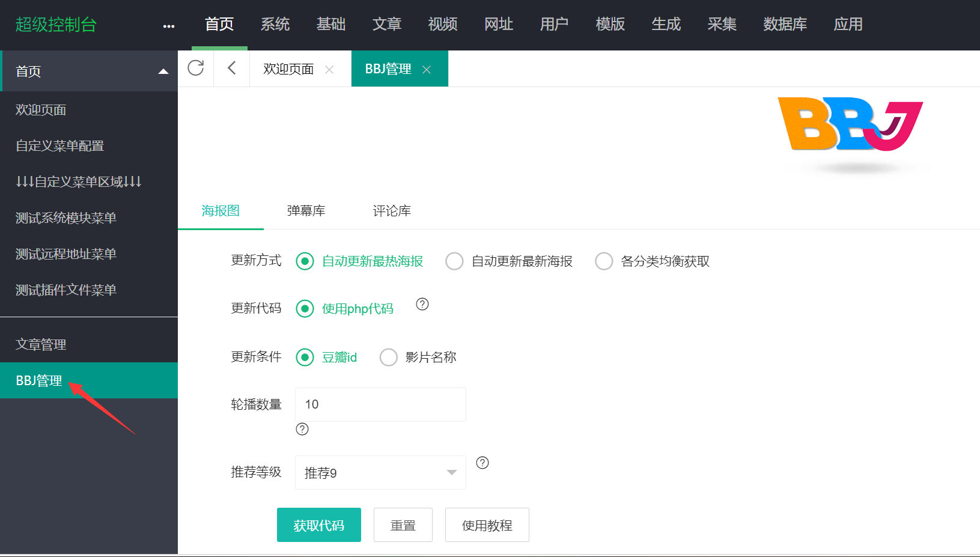Open 数据库 in top navigation
Screen dimensions: 980x557
785,24
